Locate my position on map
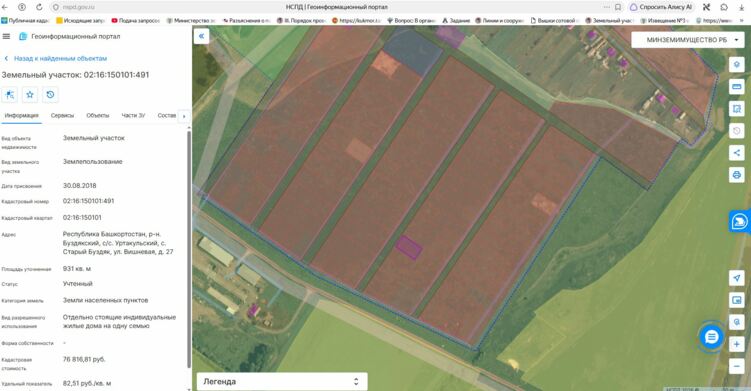The image size is (751, 391). point(737,278)
